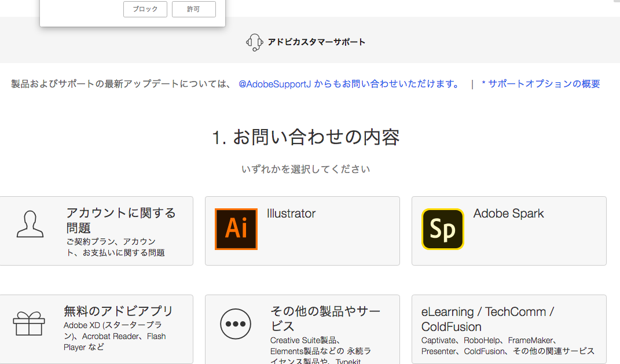Click the account person silhouette icon
Viewport: 620px width, 364px height.
coord(30,224)
